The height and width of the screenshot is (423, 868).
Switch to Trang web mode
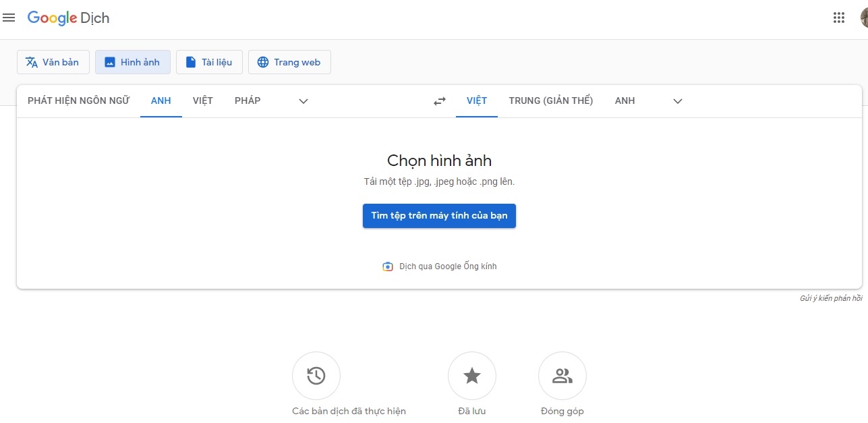coord(289,62)
